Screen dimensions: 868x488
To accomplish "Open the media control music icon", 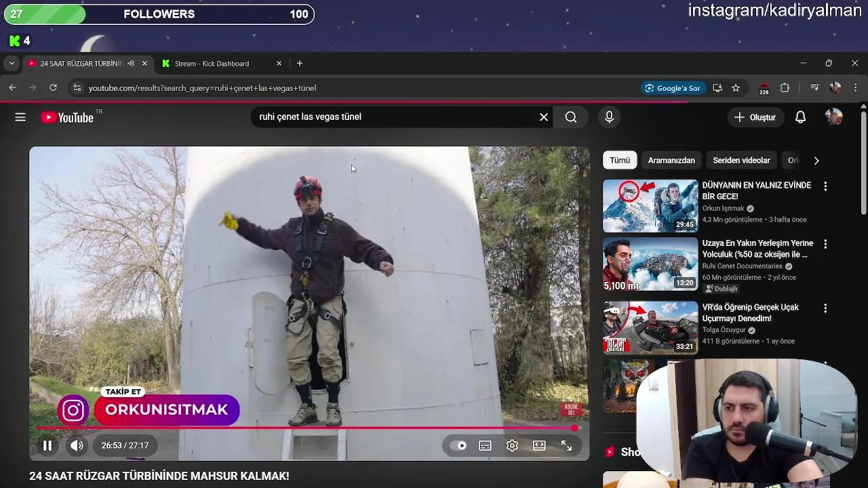I will 814,88.
